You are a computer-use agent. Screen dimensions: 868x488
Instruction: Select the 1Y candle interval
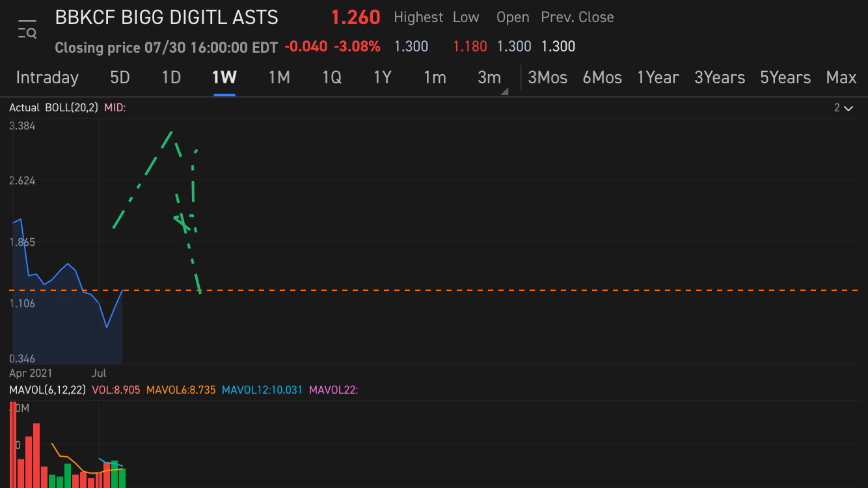[x=383, y=77]
